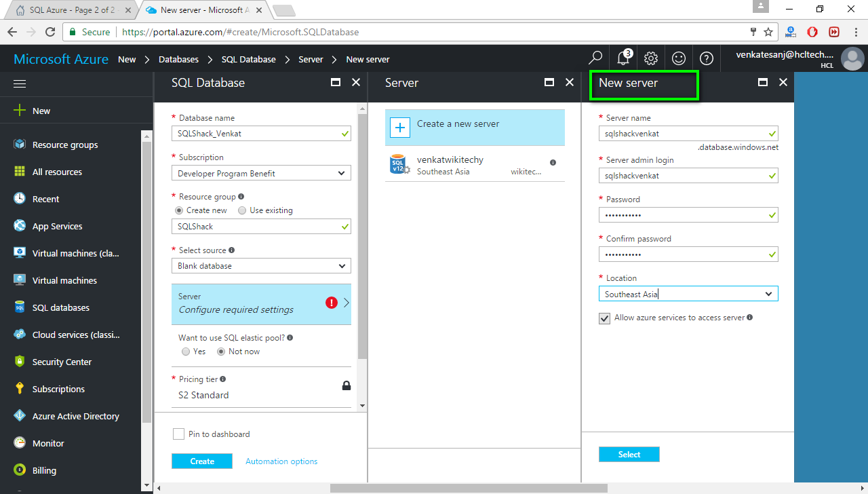Click the Subscriptions key icon

click(20, 389)
